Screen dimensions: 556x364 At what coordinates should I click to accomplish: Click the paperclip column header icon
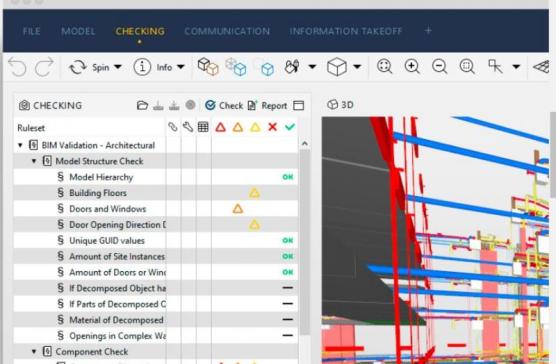coord(173,127)
